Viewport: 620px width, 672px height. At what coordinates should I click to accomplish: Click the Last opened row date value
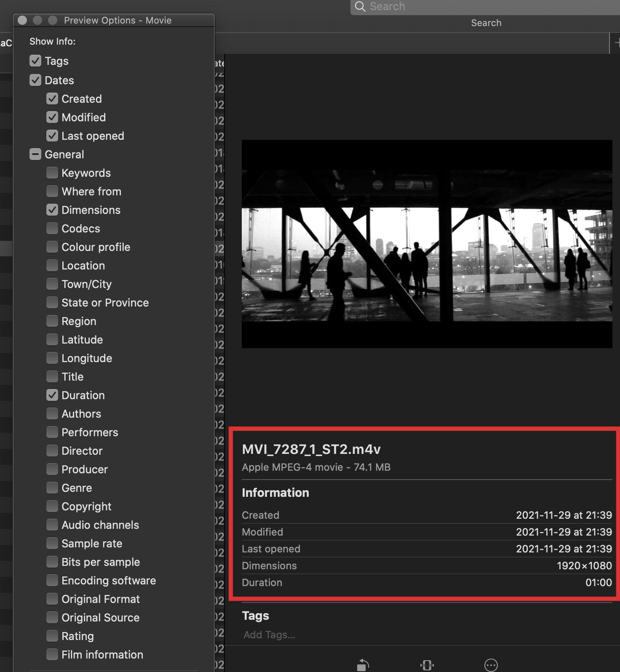pos(564,549)
